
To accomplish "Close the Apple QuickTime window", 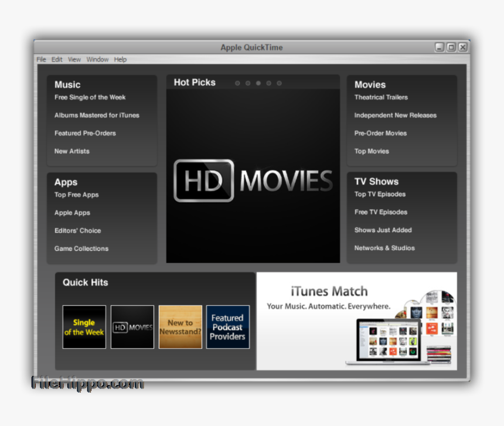I will 463,47.
